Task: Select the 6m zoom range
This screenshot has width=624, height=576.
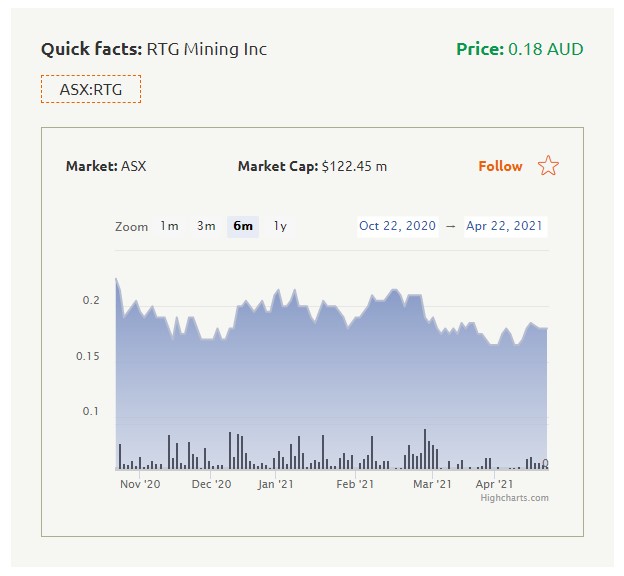Action: (243, 226)
